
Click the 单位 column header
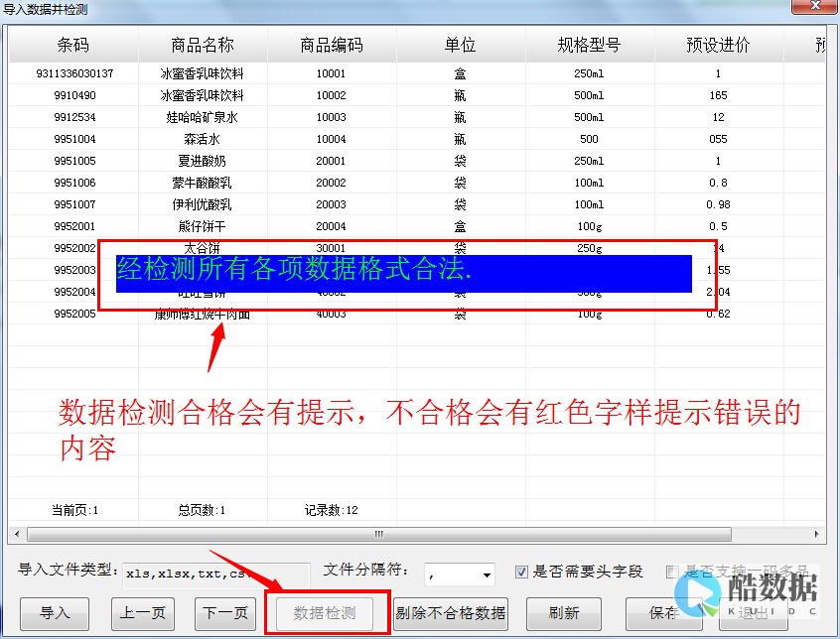[461, 45]
